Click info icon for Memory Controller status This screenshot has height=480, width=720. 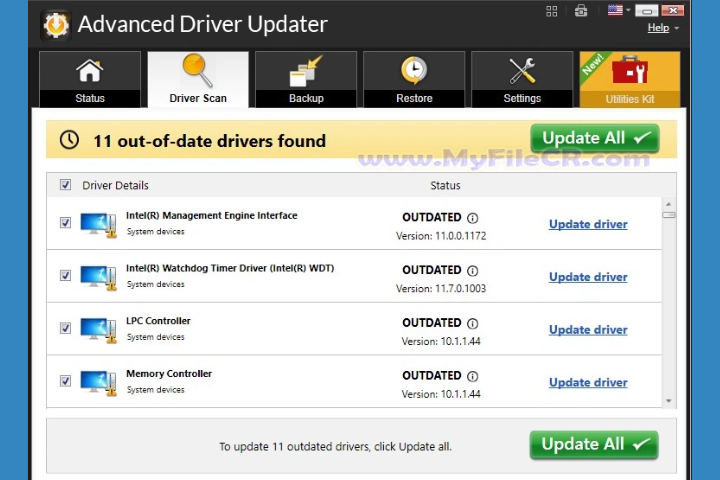[472, 377]
